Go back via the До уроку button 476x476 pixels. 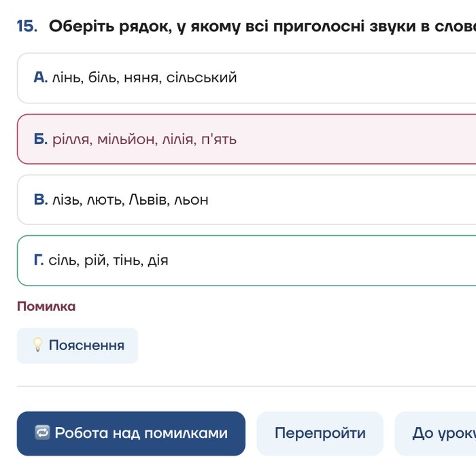coord(435,433)
